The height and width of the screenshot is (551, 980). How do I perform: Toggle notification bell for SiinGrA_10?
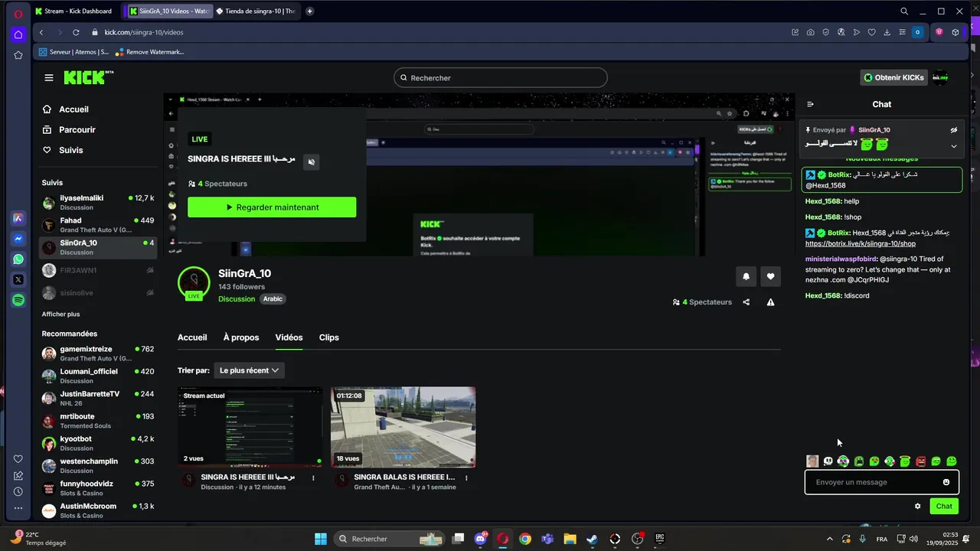click(x=746, y=276)
